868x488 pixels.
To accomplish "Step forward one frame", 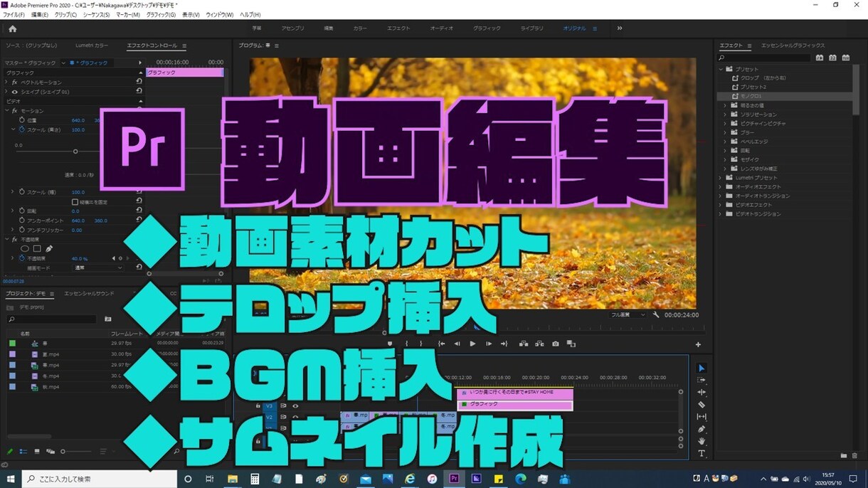I will pyautogui.click(x=488, y=344).
